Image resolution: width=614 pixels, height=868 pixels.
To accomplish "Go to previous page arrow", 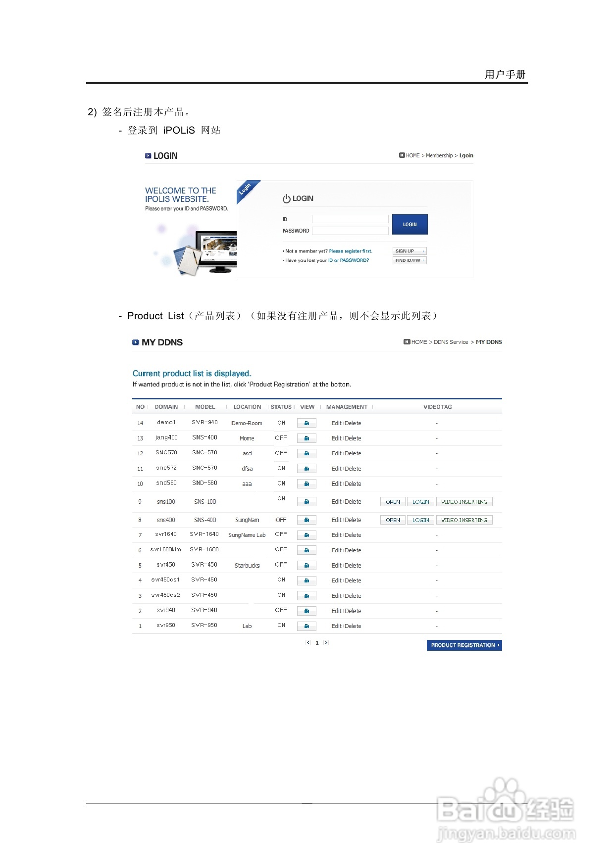I will point(308,643).
